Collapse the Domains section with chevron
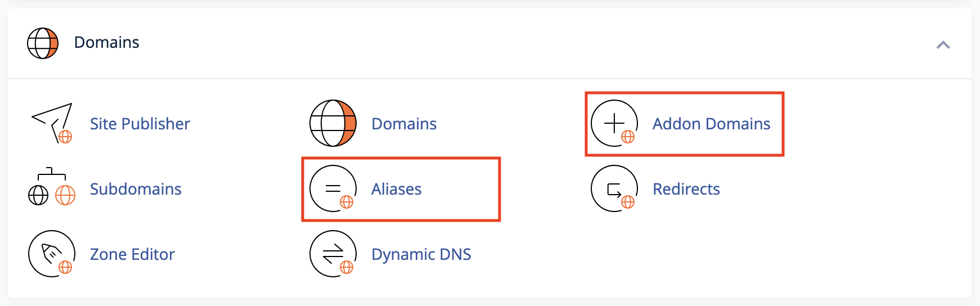980x306 pixels. (x=943, y=45)
